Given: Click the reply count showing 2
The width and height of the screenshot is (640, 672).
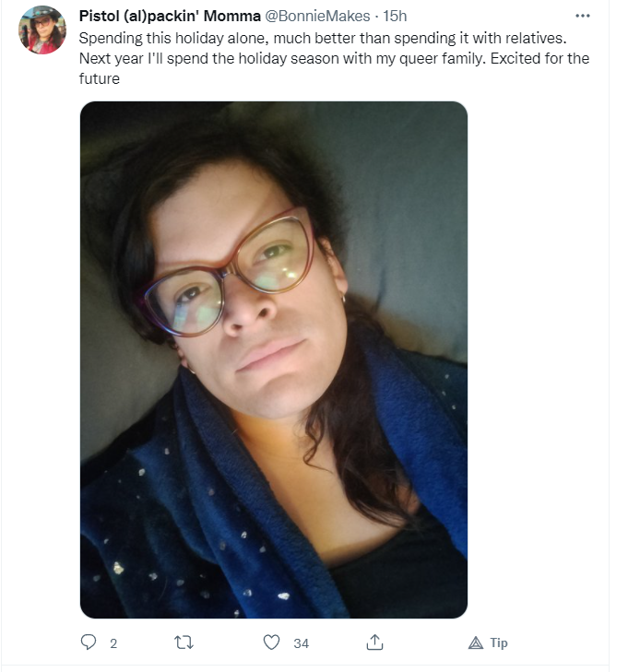Looking at the screenshot, I should [x=113, y=643].
